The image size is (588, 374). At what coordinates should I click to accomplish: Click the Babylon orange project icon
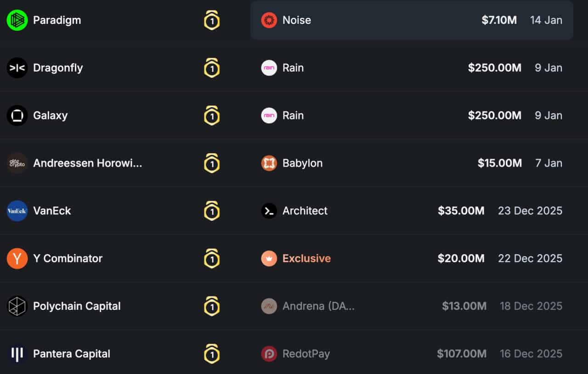269,163
